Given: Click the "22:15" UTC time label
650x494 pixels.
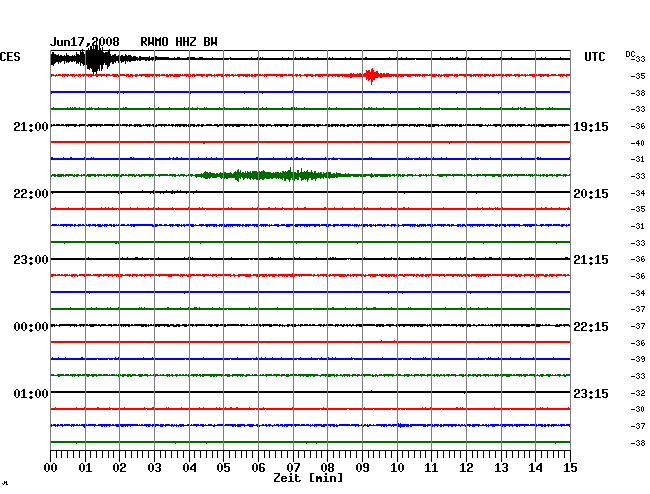Looking at the screenshot, I should [x=591, y=327].
